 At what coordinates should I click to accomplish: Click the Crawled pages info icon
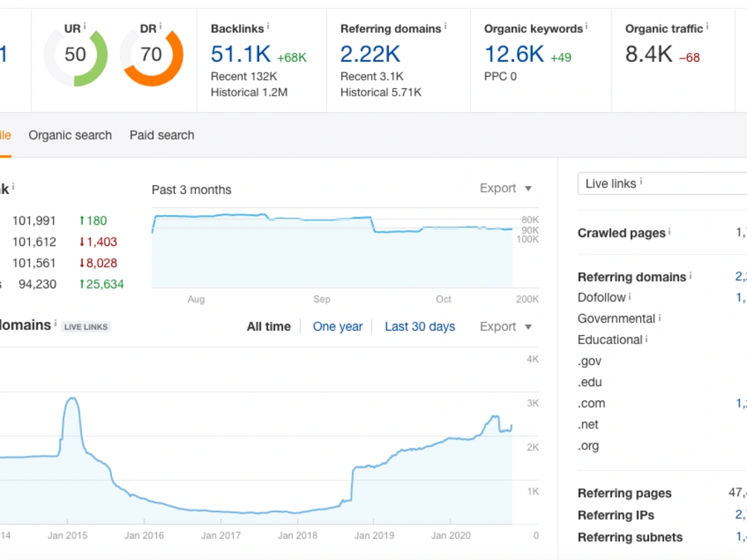[x=669, y=231]
